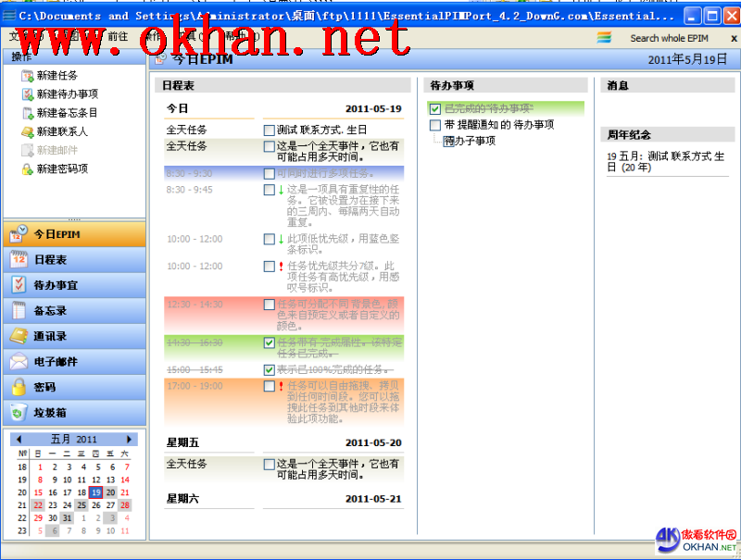Select highlighted date 19 in the mini calendar
This screenshot has width=741, height=560.
coord(96,492)
